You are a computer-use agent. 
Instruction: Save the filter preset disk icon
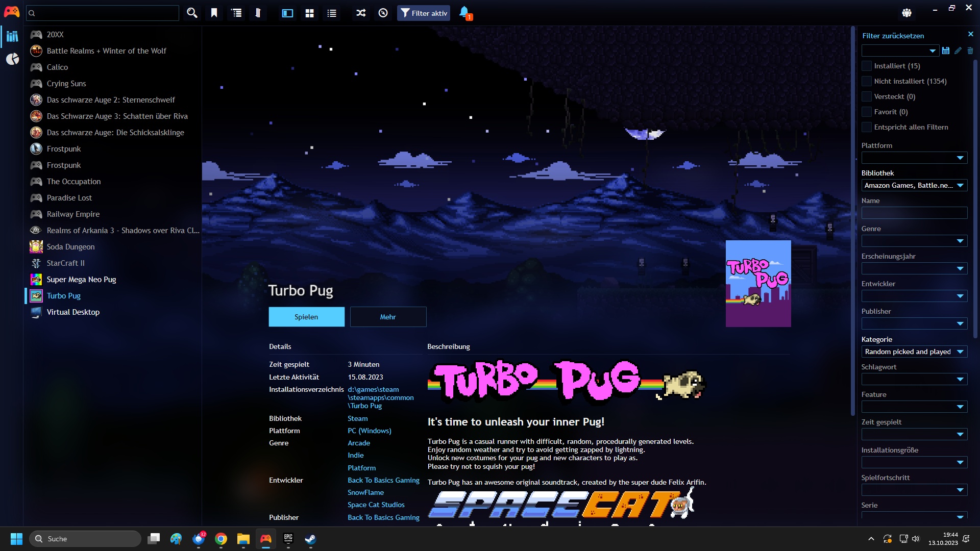pyautogui.click(x=946, y=51)
